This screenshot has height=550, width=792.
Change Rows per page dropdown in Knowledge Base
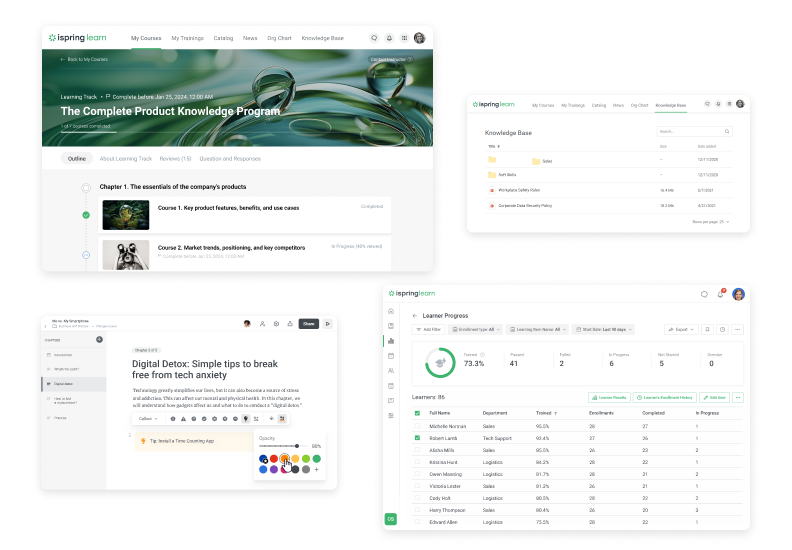[711, 222]
